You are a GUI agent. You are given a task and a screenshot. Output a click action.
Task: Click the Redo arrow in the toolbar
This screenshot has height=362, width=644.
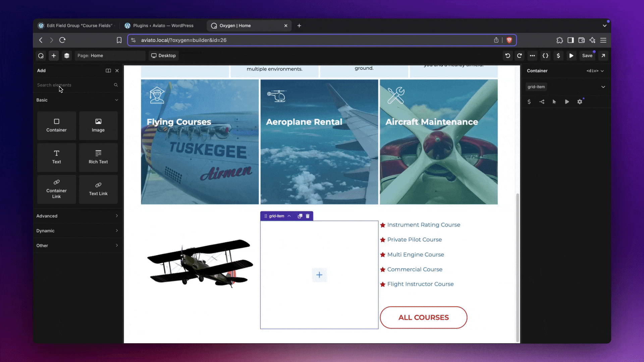(x=520, y=56)
